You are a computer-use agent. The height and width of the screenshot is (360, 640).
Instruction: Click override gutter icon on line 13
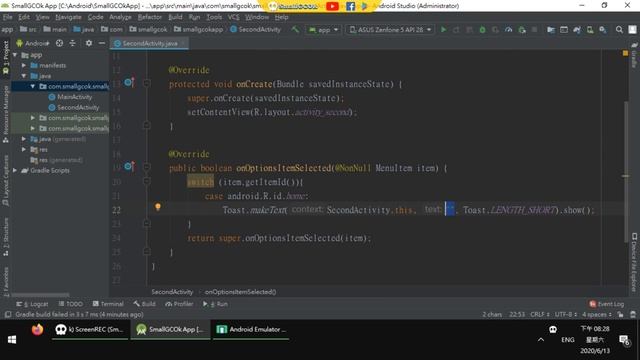129,83
